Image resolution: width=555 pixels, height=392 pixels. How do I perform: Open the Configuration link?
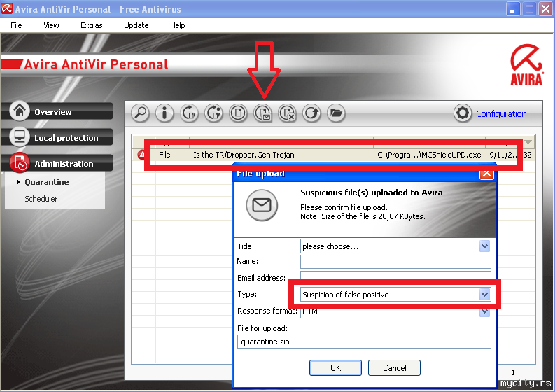point(501,113)
